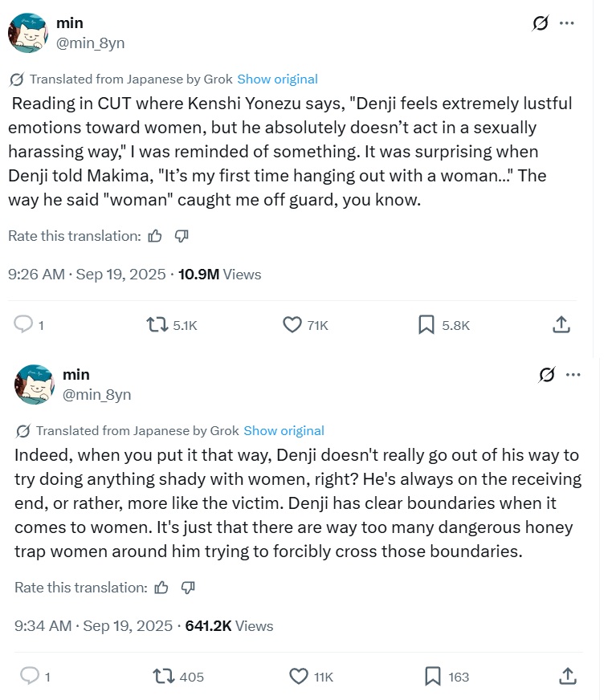Share the first tweet
The width and height of the screenshot is (612, 700).
coord(561,324)
